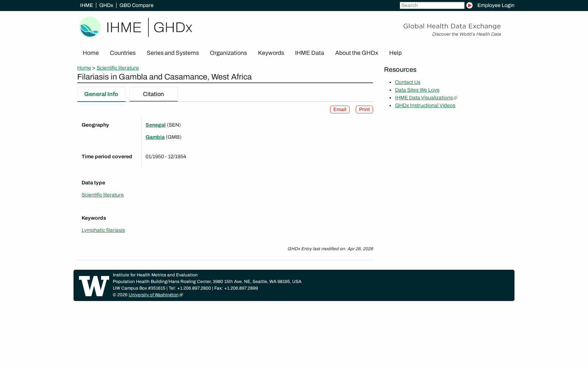This screenshot has width=588, height=368.
Task: Open Contact Us resource link
Action: 408,82
